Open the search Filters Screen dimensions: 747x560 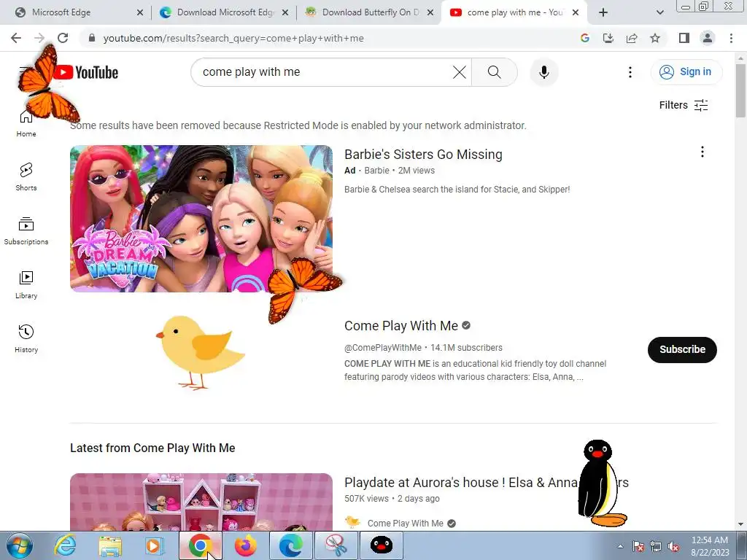click(683, 105)
